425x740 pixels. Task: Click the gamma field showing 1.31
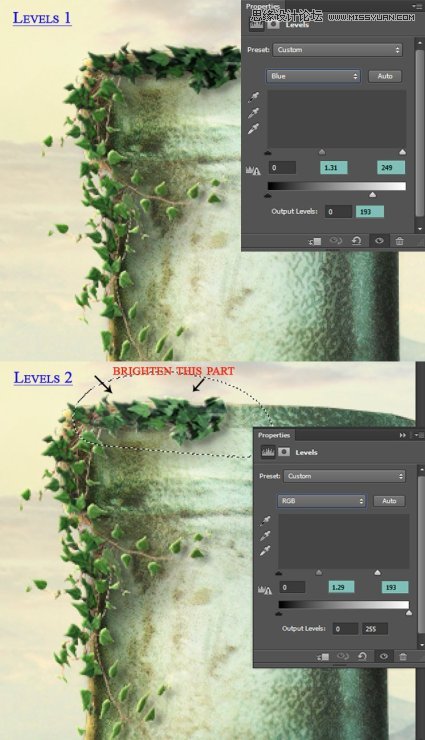click(334, 168)
